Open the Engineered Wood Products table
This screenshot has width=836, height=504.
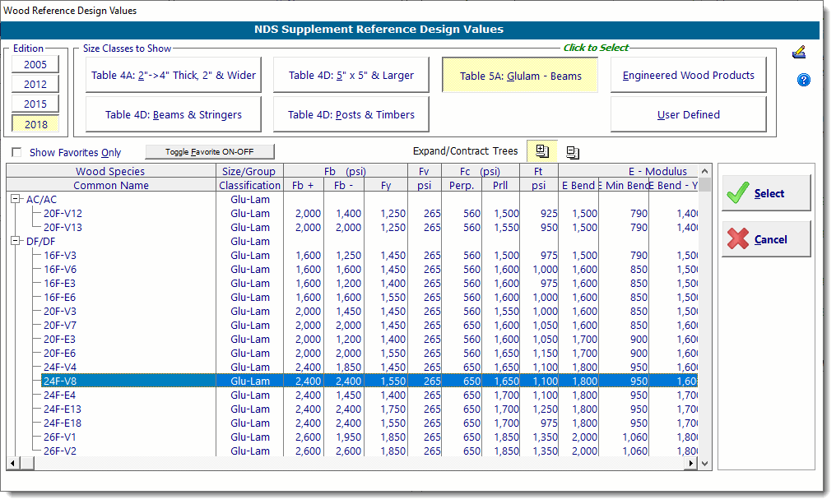coord(688,76)
